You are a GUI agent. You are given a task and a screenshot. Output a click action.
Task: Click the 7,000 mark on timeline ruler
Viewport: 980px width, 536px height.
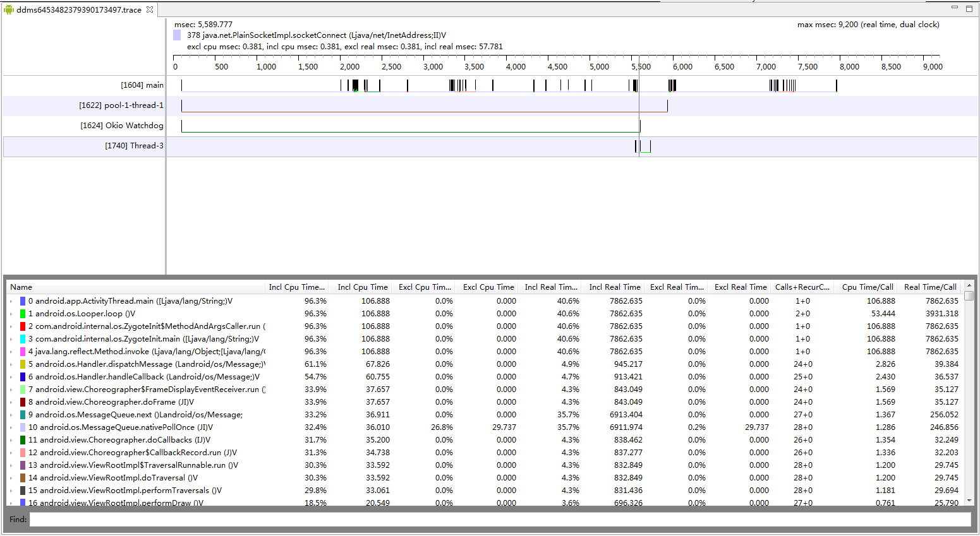[766, 66]
